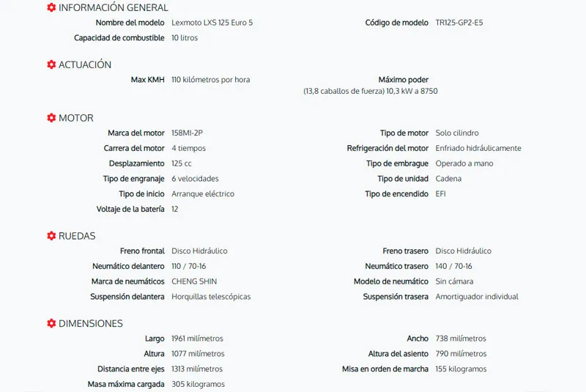
Task: Click the Neumático trasero 140 / 70-16 value
Action: [453, 266]
